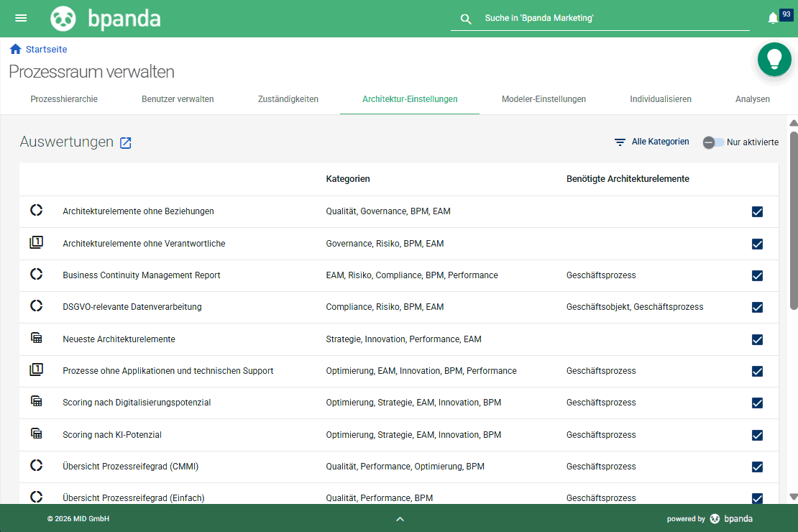Open notifications via the bell icon
The image size is (798, 532).
pos(773,18)
